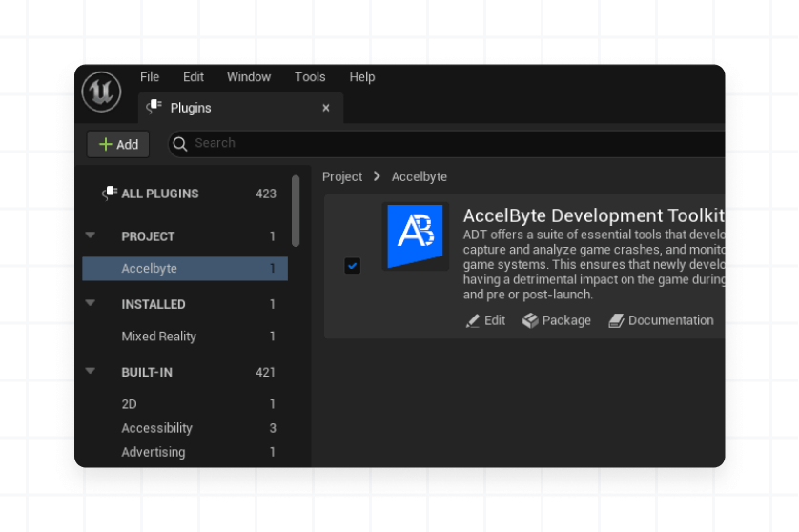The height and width of the screenshot is (532, 799).
Task: Open the Window menu
Action: (x=249, y=77)
